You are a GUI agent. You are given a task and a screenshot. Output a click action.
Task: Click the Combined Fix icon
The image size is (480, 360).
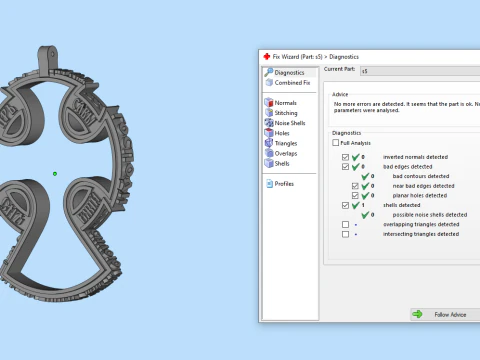(269, 82)
